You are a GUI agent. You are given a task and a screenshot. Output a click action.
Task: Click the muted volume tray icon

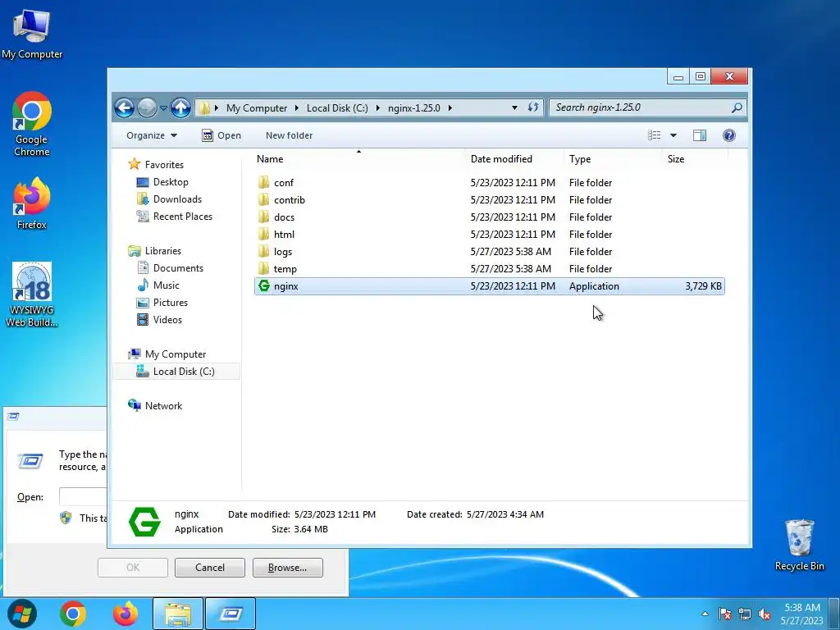(765, 614)
